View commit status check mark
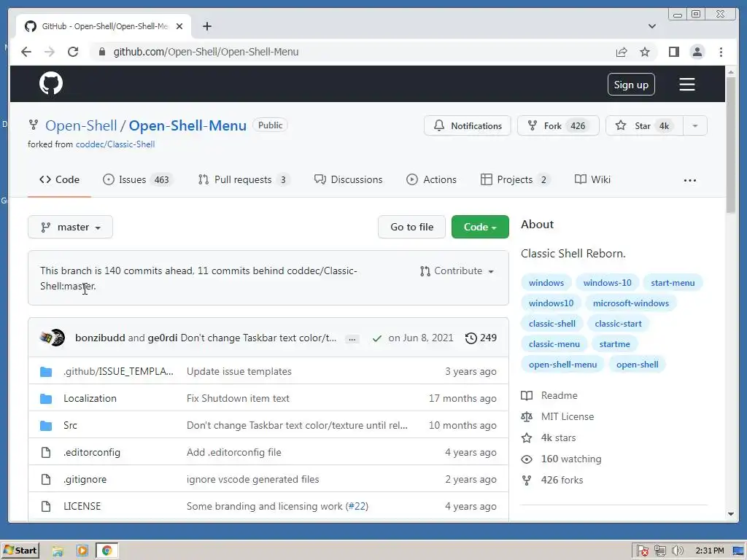Viewport: 747px width, 560px height. click(377, 338)
